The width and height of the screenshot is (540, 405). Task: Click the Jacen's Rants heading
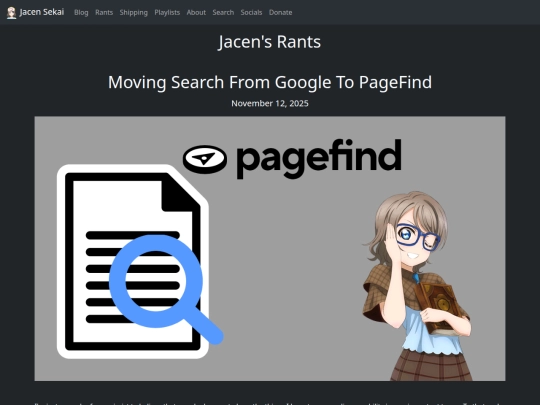tap(270, 42)
